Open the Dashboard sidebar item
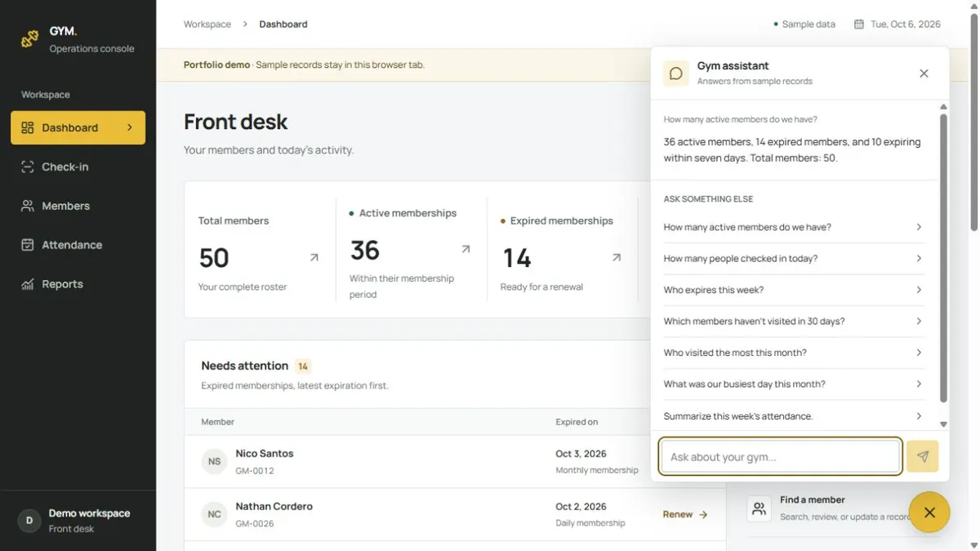 pyautogui.click(x=78, y=127)
